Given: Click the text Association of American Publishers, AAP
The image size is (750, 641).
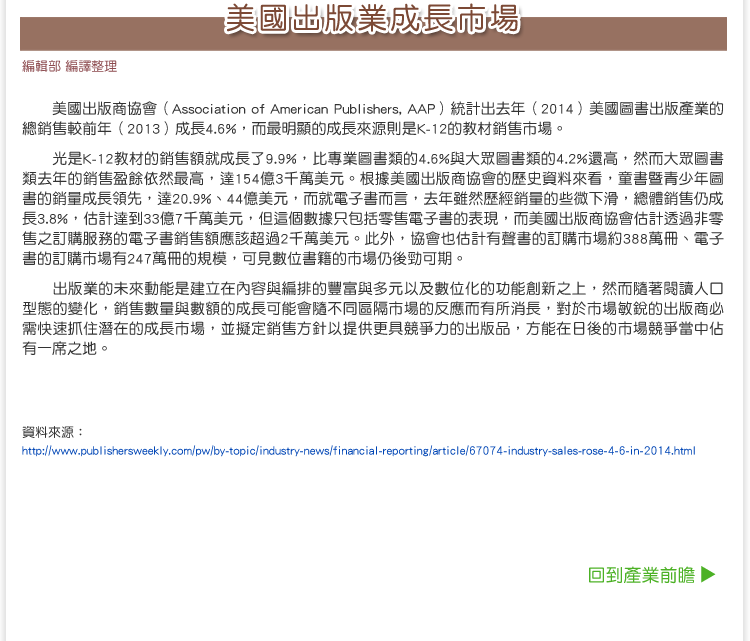Looking at the screenshot, I should tap(304, 109).
